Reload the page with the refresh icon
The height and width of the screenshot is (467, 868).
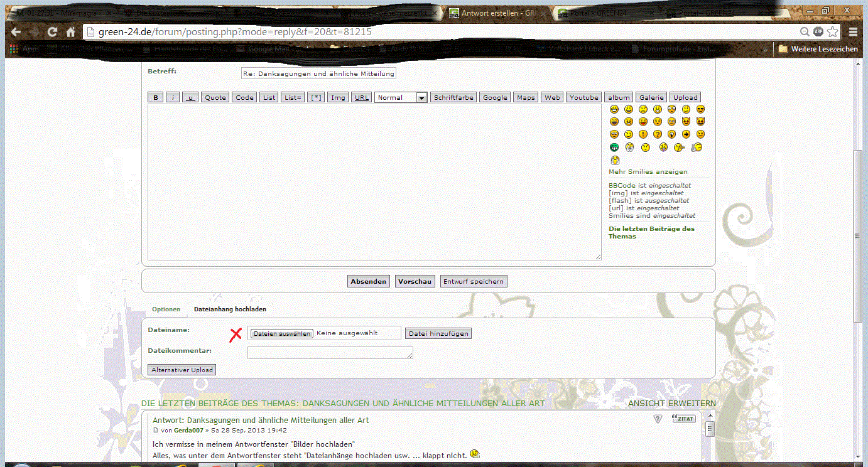(x=53, y=32)
